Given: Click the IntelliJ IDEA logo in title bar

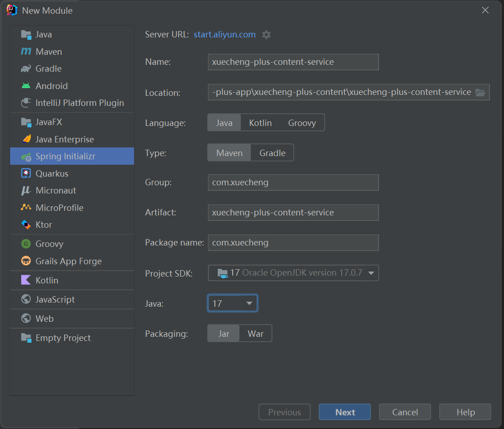Looking at the screenshot, I should pos(11,10).
